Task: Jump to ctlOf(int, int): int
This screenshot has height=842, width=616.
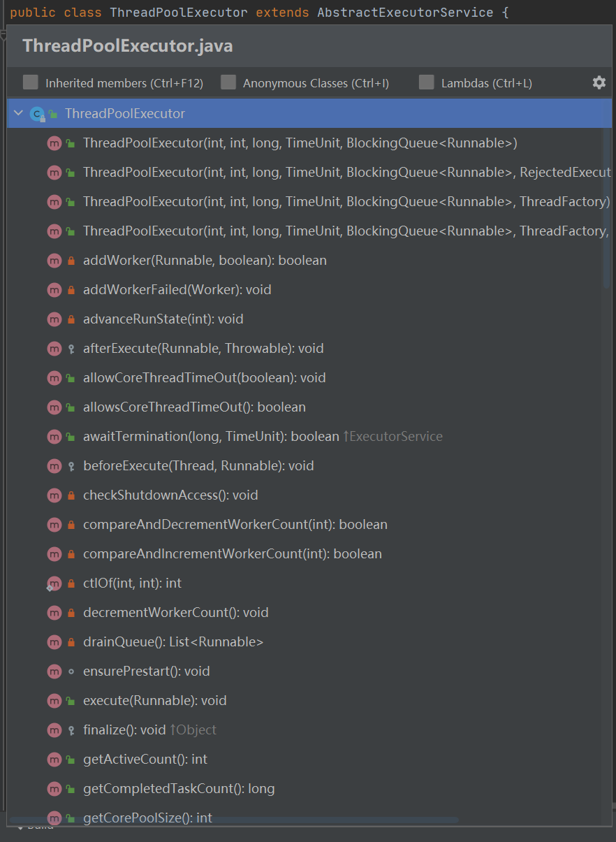Action: 132,583
